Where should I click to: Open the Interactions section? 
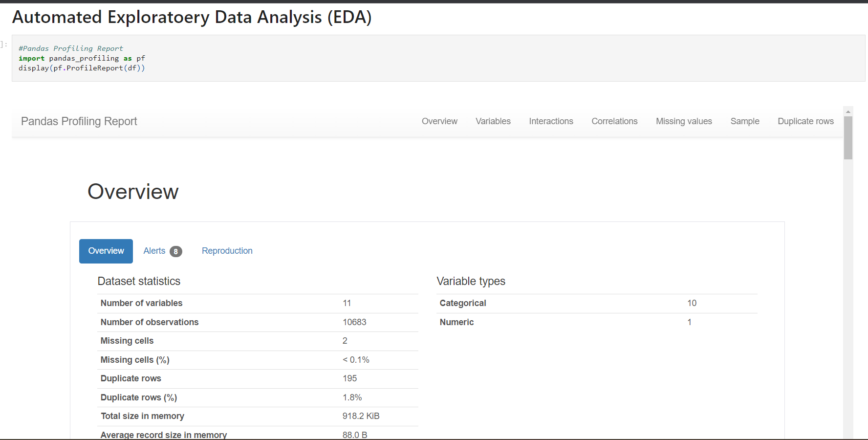point(551,121)
